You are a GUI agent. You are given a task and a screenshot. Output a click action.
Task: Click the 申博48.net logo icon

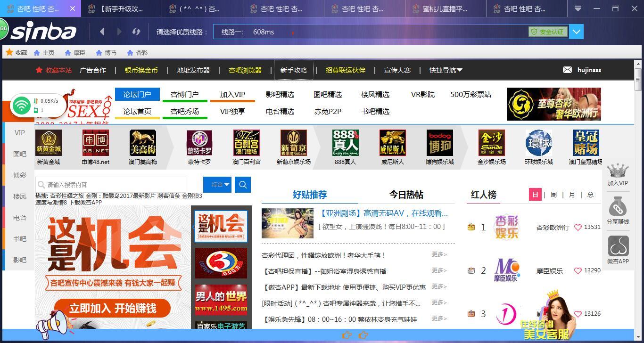tap(96, 143)
